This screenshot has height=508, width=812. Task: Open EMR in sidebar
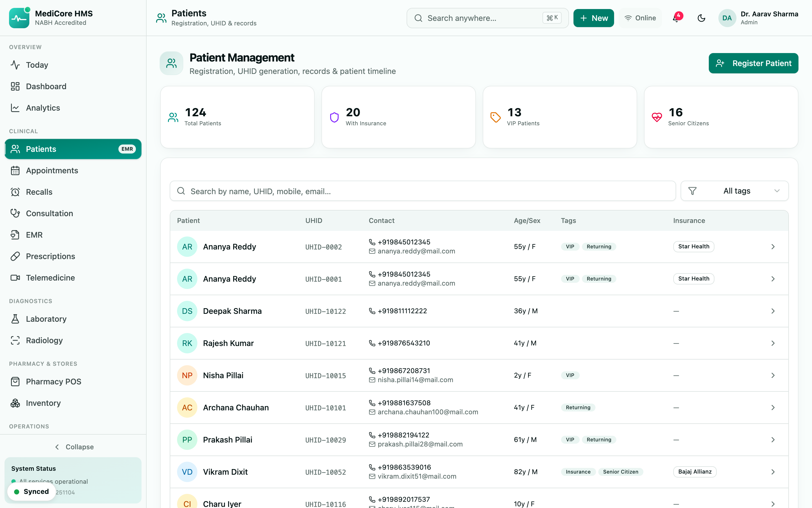[73, 235]
